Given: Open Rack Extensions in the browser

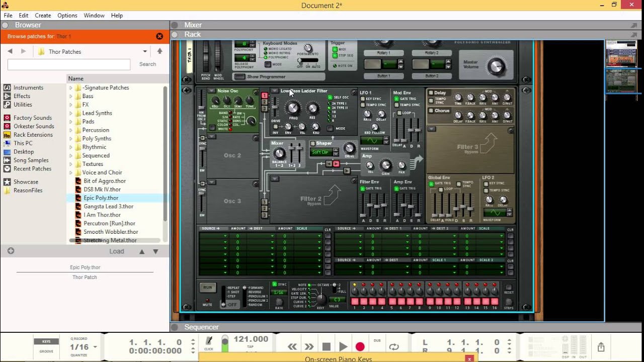Looking at the screenshot, I should [x=28, y=135].
